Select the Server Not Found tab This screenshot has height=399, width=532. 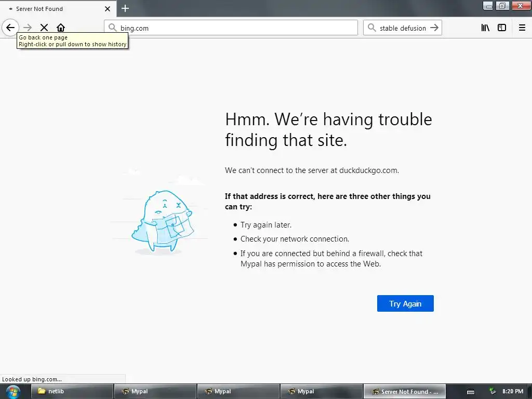[58, 9]
